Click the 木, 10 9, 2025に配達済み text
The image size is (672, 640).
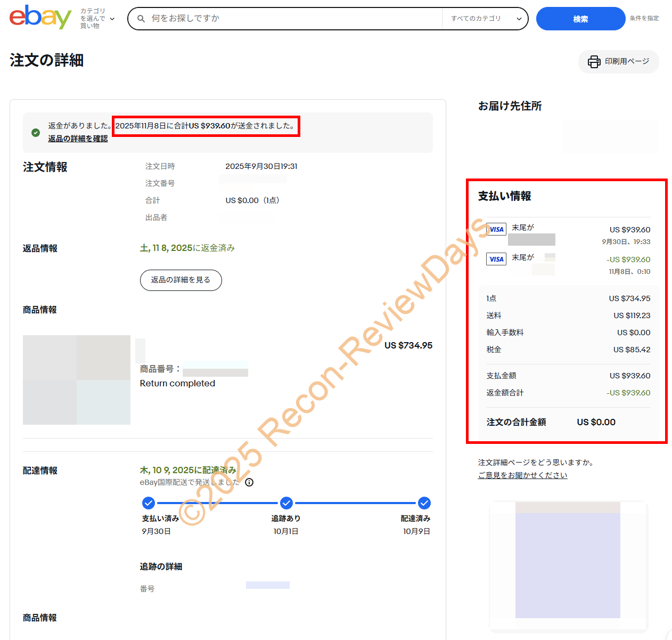188,470
